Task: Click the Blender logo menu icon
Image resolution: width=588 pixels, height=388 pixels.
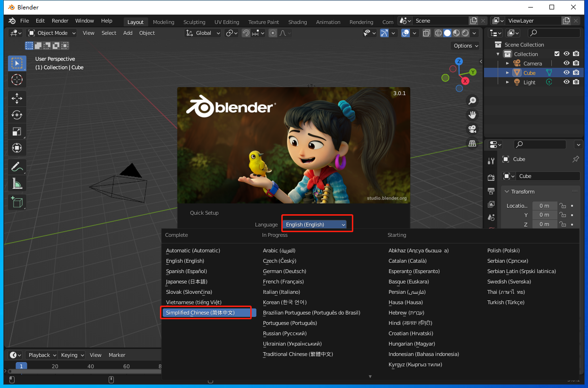Action: coord(12,21)
